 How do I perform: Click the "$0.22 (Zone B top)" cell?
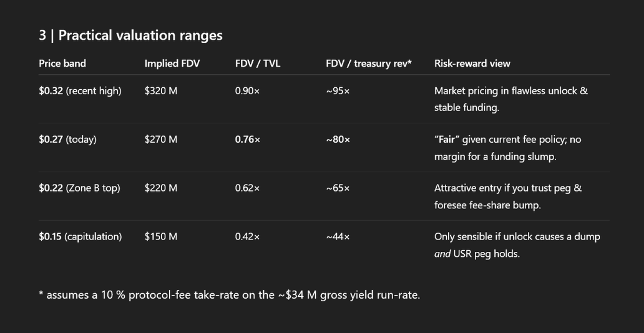coord(79,188)
